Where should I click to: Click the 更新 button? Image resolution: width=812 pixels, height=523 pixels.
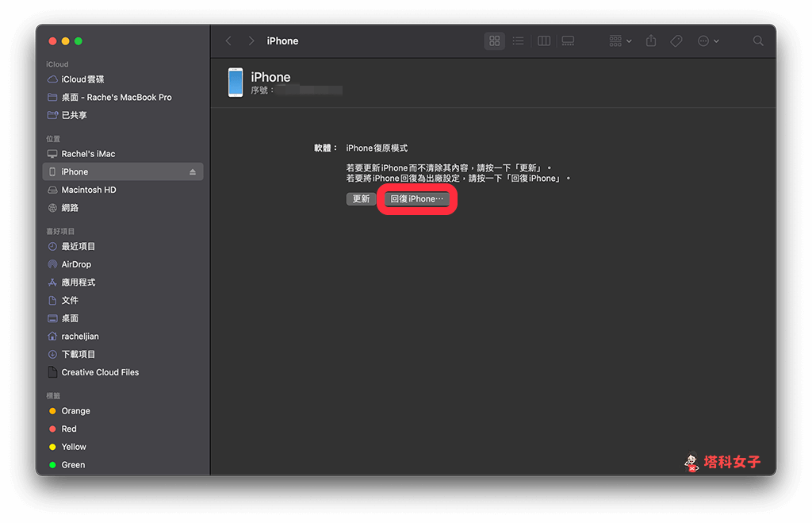361,199
